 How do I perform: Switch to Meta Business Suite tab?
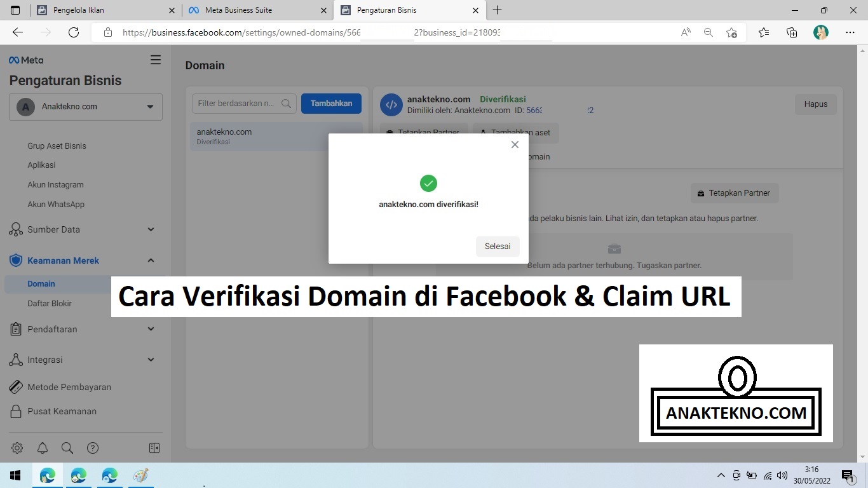pos(257,10)
